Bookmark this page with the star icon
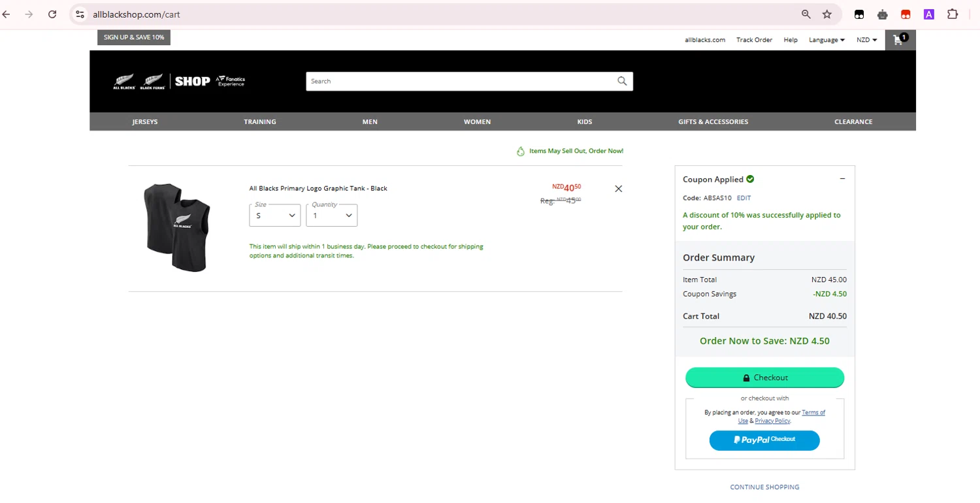Image resolution: width=980 pixels, height=503 pixels. point(827,14)
